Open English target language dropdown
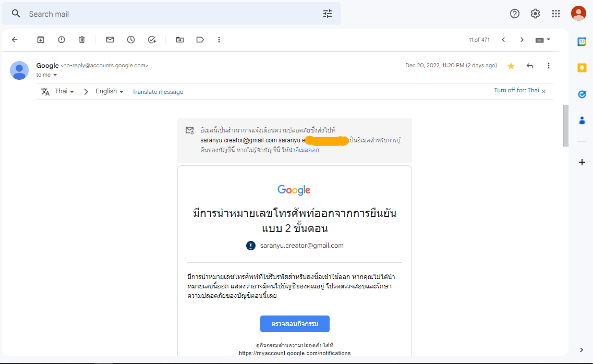The width and height of the screenshot is (593, 364). click(110, 91)
